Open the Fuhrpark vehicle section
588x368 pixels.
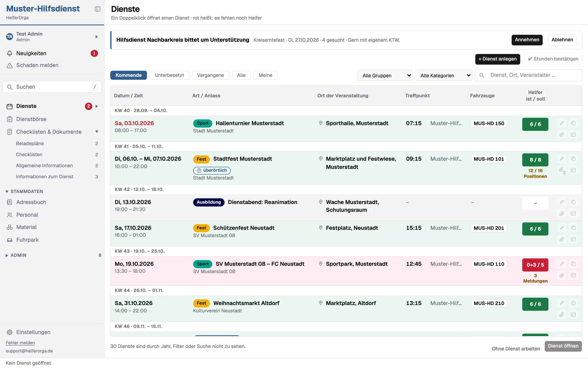tap(52, 240)
